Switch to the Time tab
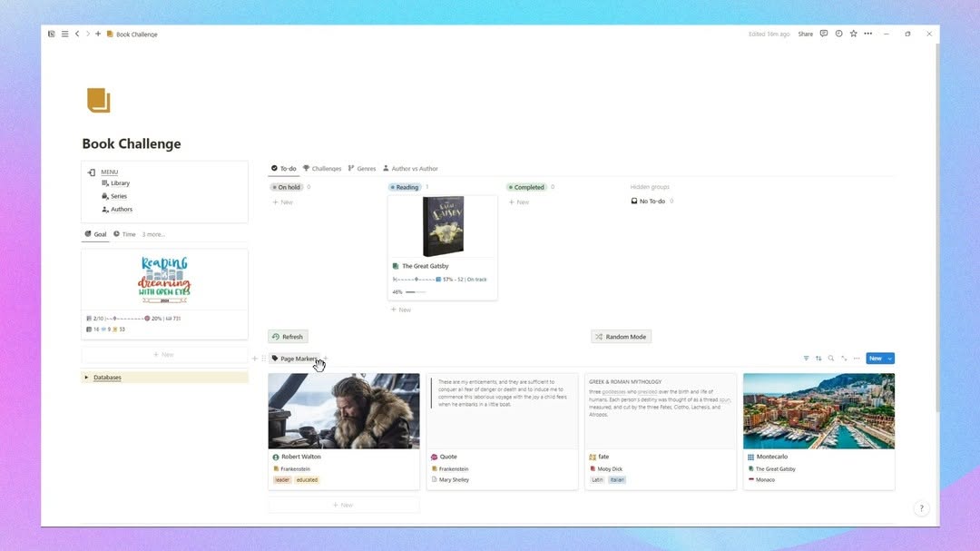The width and height of the screenshot is (980, 551). tap(124, 234)
